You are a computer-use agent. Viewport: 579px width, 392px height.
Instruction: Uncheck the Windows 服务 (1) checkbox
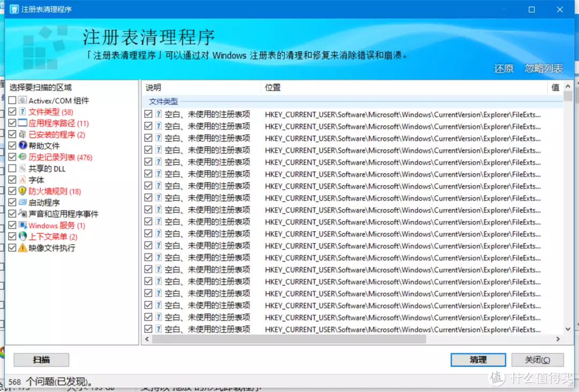[12, 225]
